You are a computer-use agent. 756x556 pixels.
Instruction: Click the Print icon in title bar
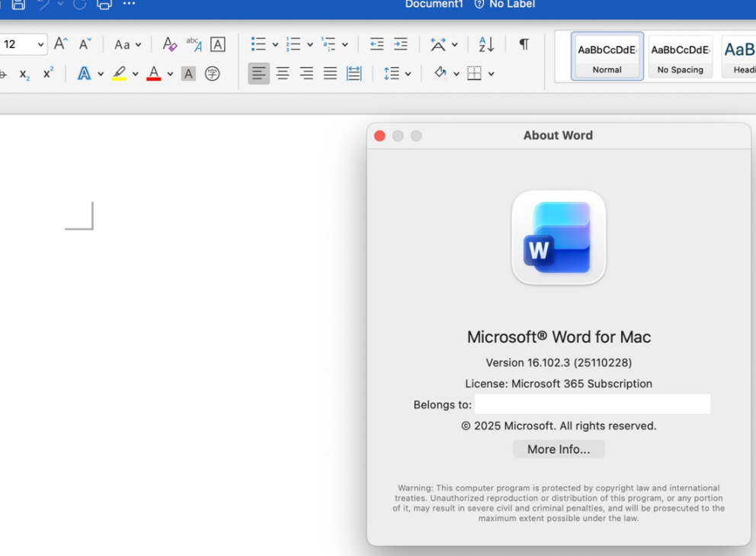[x=104, y=5]
